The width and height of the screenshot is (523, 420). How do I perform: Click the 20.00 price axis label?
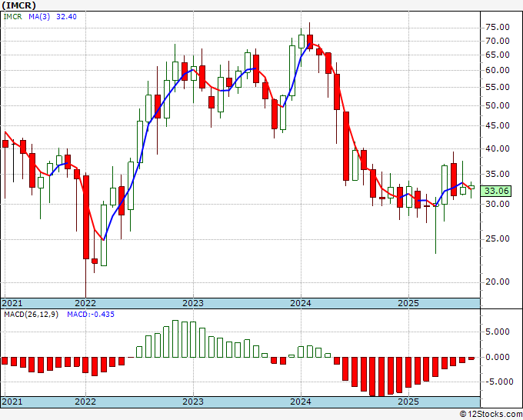pyautogui.click(x=498, y=282)
